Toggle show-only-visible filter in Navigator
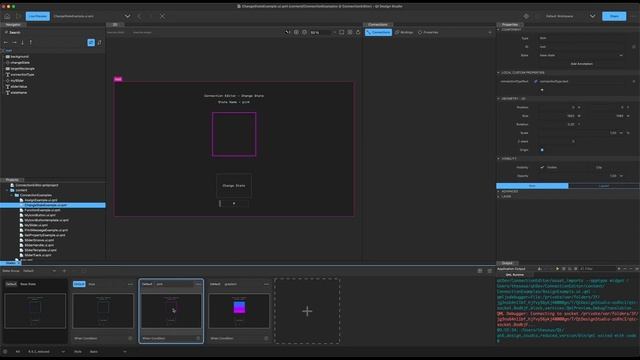This screenshot has height=360, width=640. click(91, 42)
